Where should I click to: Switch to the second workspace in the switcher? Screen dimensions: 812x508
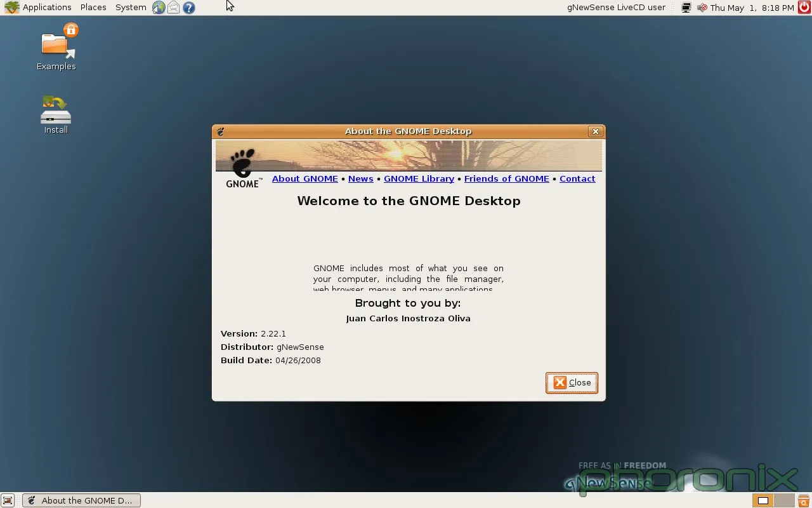click(785, 500)
